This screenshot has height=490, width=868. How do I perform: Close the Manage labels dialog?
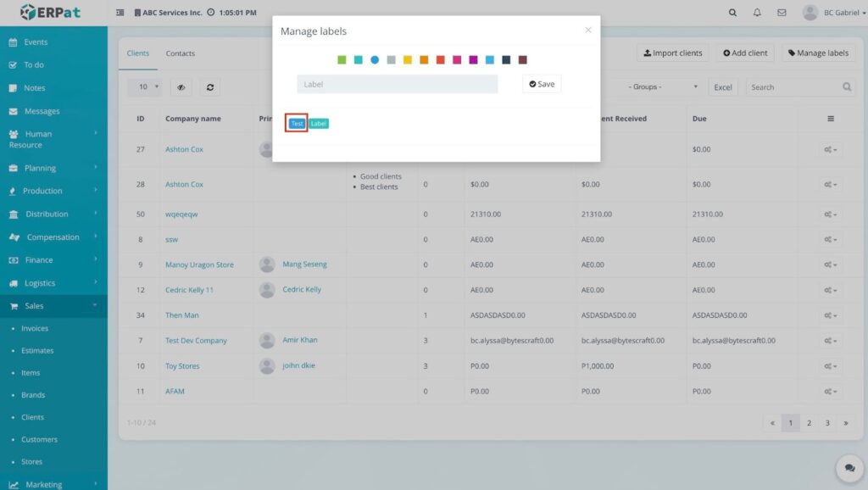588,30
